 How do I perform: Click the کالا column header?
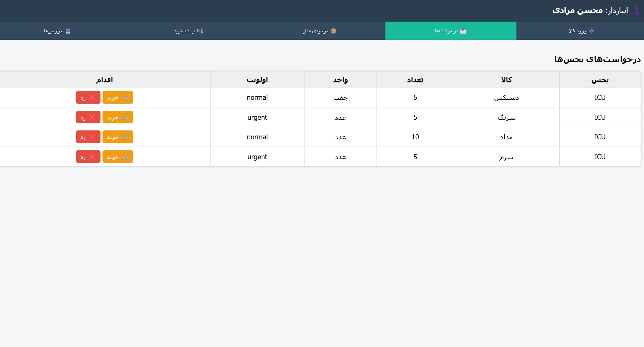(506, 80)
